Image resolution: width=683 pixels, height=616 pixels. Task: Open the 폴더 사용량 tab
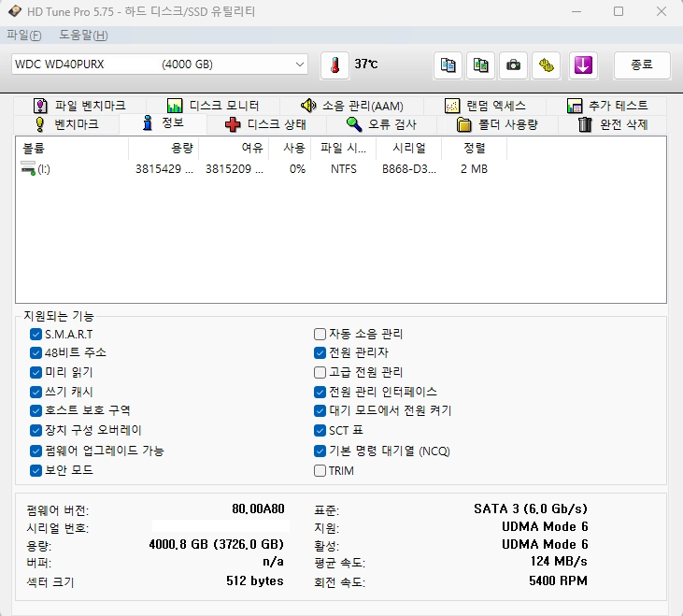(497, 124)
